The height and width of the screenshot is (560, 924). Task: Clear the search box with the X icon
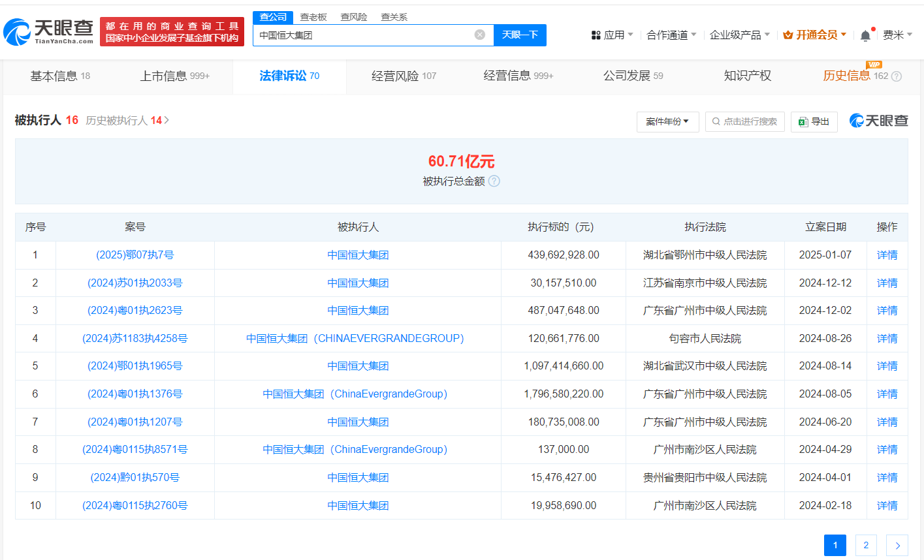click(x=480, y=35)
